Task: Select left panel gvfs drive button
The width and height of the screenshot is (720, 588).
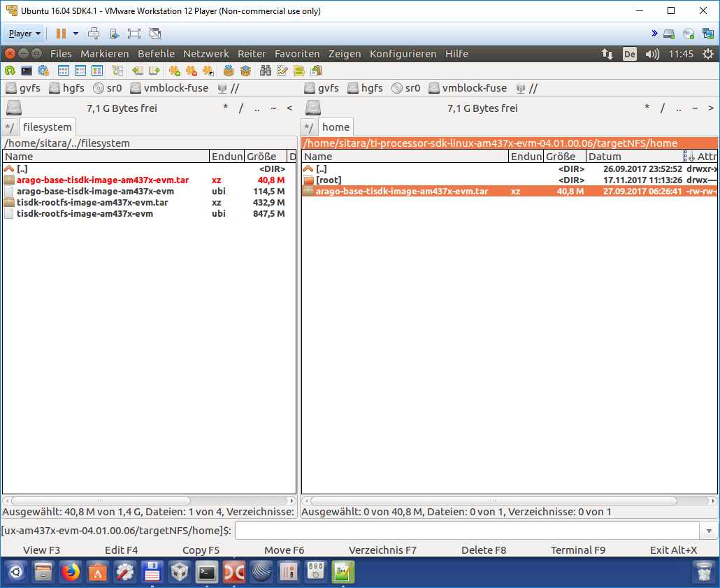Action: pyautogui.click(x=24, y=87)
